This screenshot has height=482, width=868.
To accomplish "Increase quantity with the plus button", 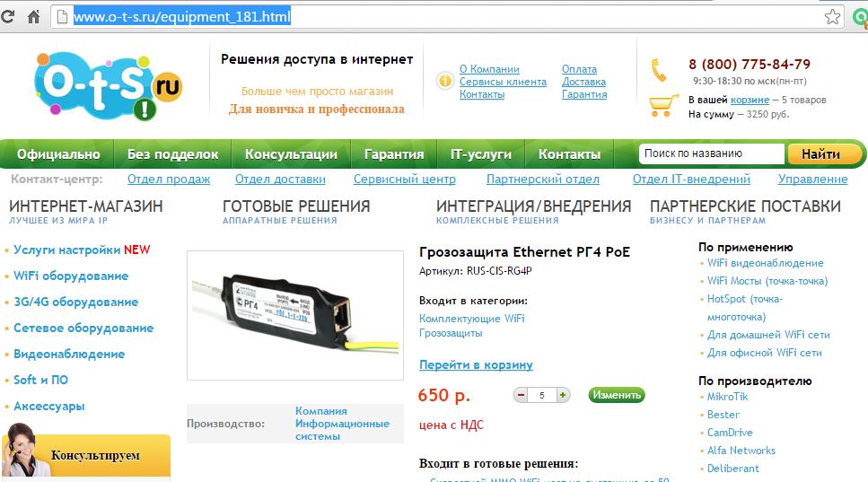I will pos(563,395).
